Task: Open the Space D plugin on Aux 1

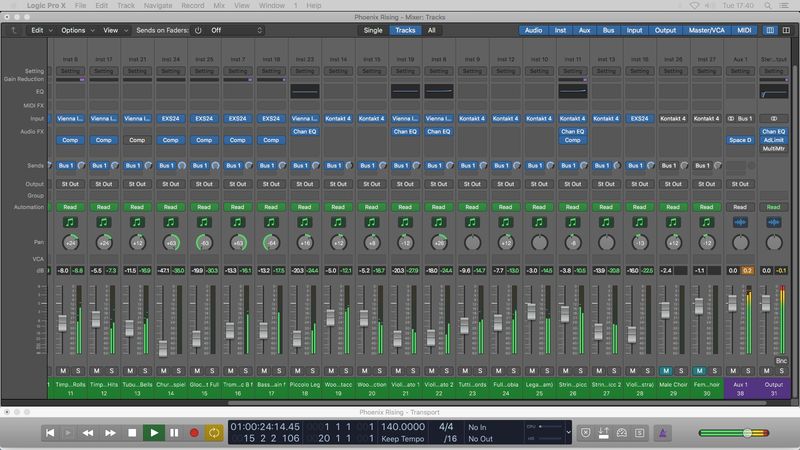Action: pyautogui.click(x=740, y=140)
